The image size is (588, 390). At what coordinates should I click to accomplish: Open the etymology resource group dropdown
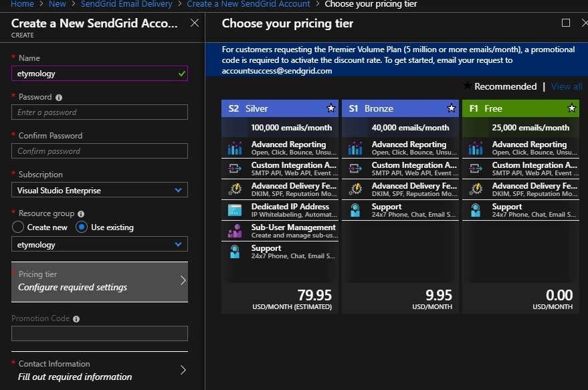click(x=100, y=244)
